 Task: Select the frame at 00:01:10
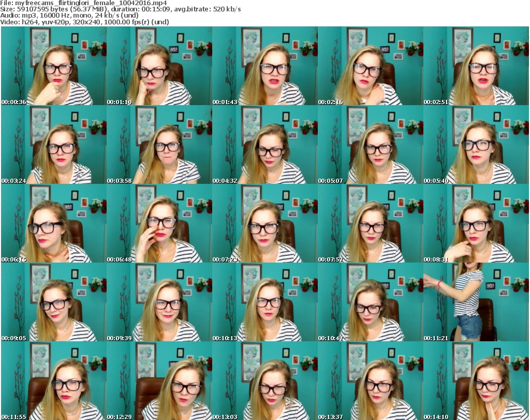click(159, 66)
